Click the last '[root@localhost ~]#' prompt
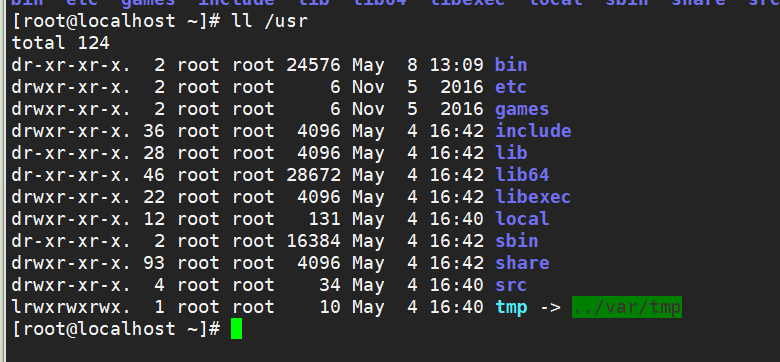Screen dimensions: 780x362 [x=116, y=329]
